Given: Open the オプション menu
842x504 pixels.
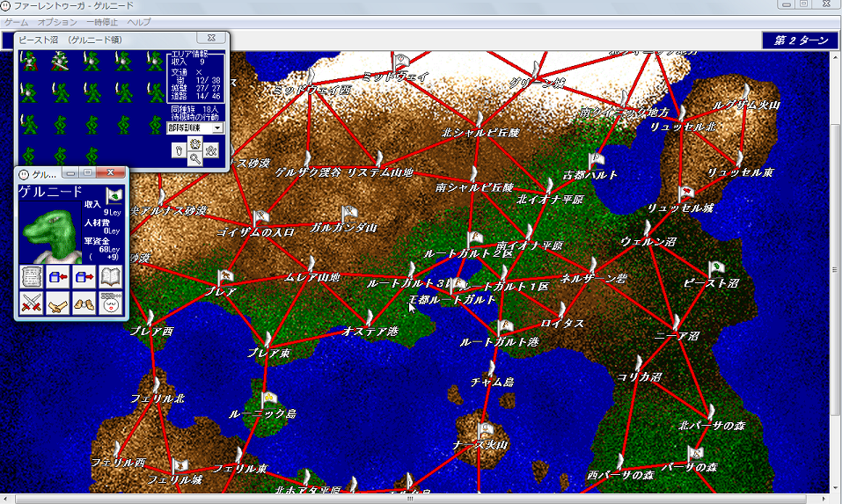Looking at the screenshot, I should coord(57,22).
